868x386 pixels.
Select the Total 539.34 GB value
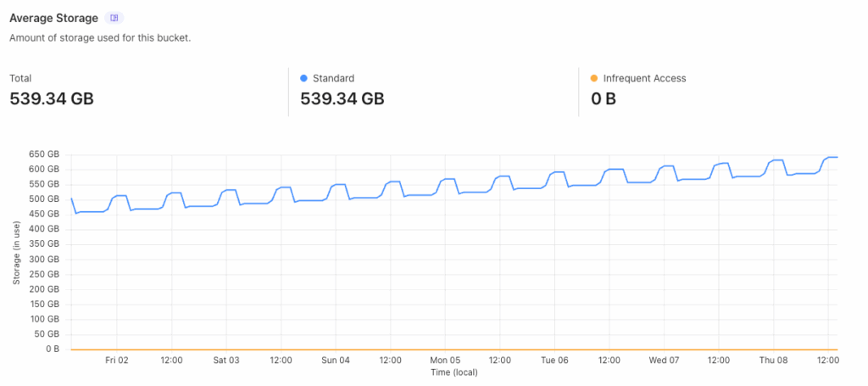pos(52,99)
